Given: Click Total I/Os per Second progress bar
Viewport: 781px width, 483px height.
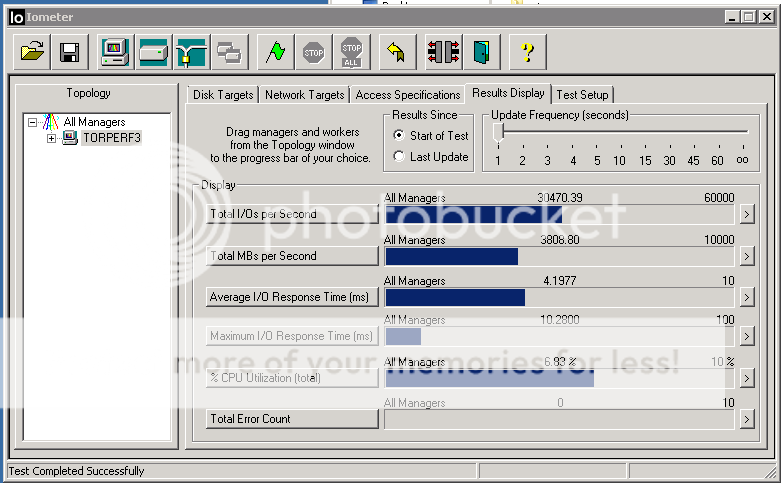Looking at the screenshot, I should pos(559,215).
